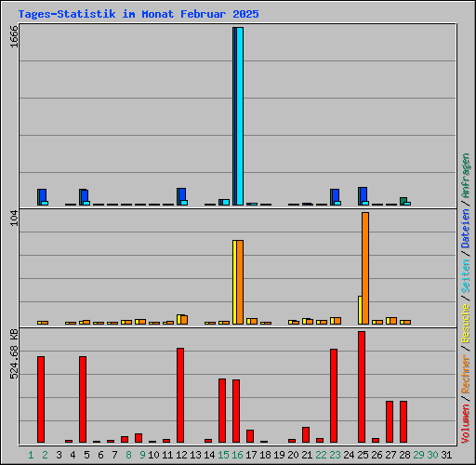Click the legend label "Rechner"
Screen dimensions: 476x465
(x=466, y=374)
